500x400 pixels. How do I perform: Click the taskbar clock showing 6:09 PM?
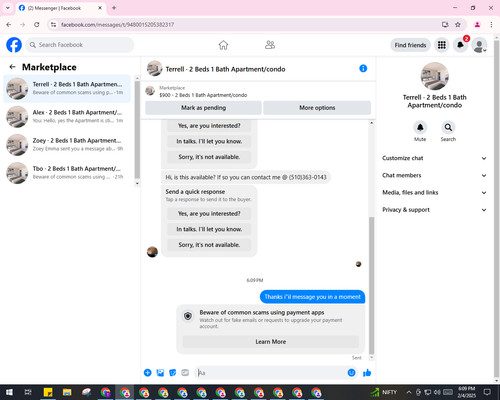click(x=467, y=392)
